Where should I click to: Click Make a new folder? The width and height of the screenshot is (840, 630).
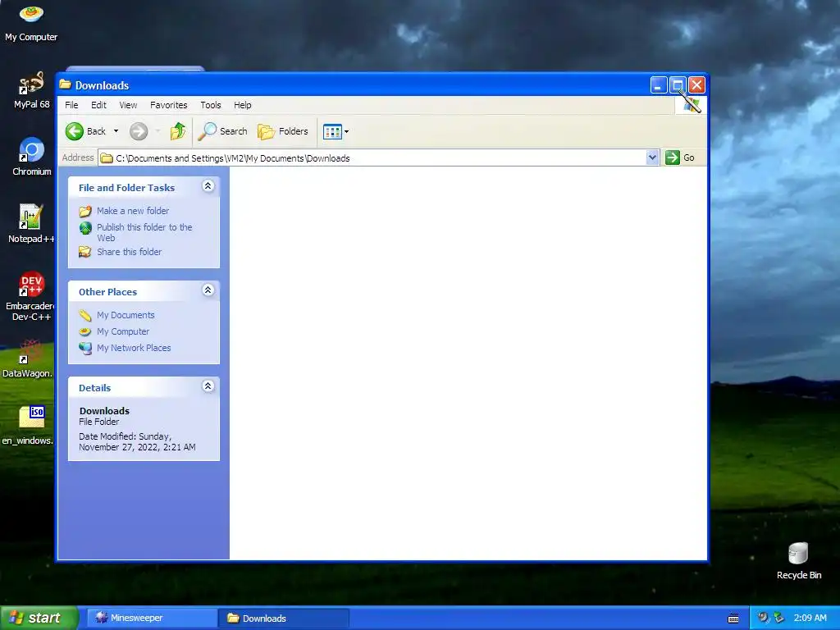coord(133,211)
